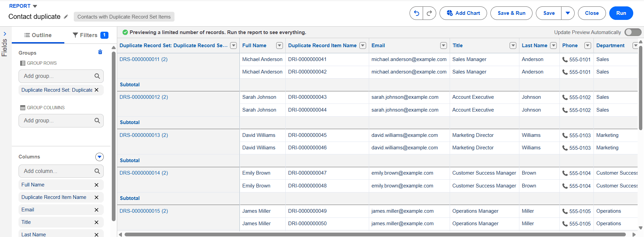Run the report
This screenshot has height=237, width=644.
[x=621, y=13]
